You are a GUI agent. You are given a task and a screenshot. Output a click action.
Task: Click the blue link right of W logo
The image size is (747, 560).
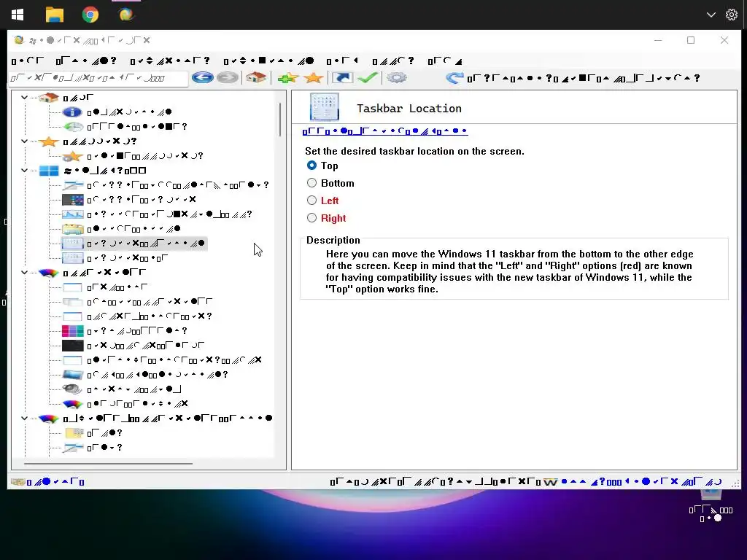point(641,482)
